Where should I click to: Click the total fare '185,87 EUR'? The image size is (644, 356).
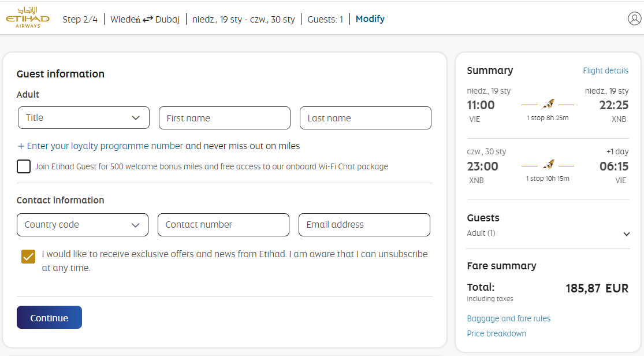[x=597, y=288]
